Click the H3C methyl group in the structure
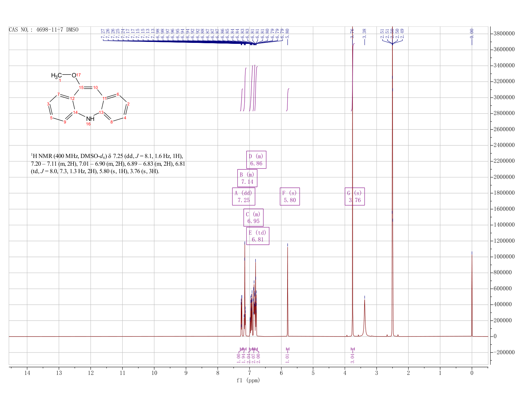This screenshot has width=532, height=411. [x=56, y=76]
